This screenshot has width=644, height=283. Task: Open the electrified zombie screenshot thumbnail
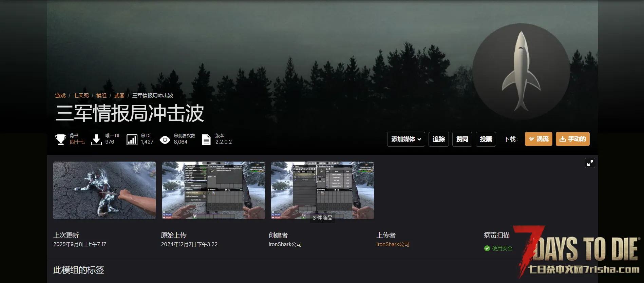105,190
